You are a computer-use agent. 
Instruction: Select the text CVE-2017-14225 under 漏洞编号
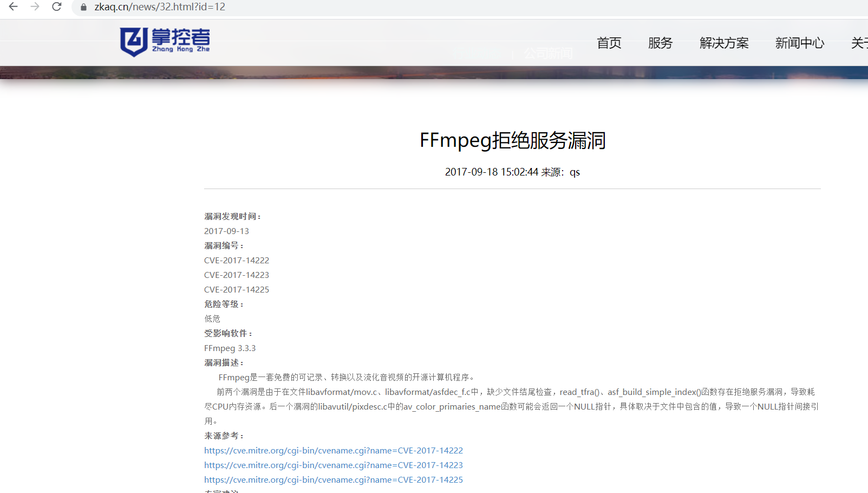click(237, 289)
